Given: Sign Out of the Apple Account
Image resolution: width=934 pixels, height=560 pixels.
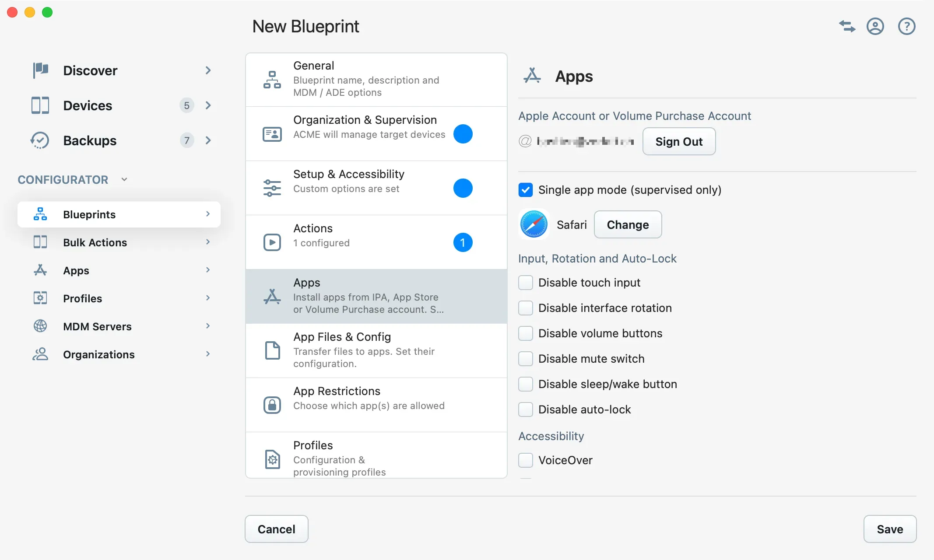Looking at the screenshot, I should tap(679, 141).
